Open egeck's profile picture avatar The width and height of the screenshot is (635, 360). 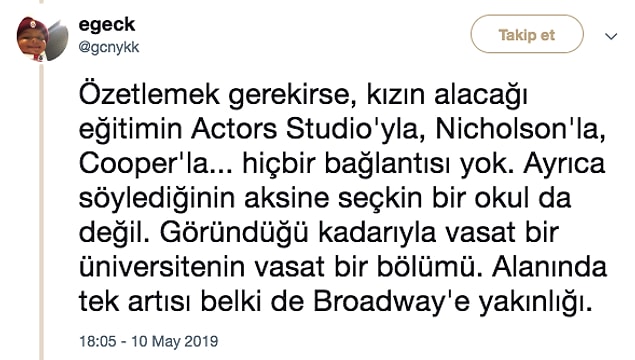(42, 39)
